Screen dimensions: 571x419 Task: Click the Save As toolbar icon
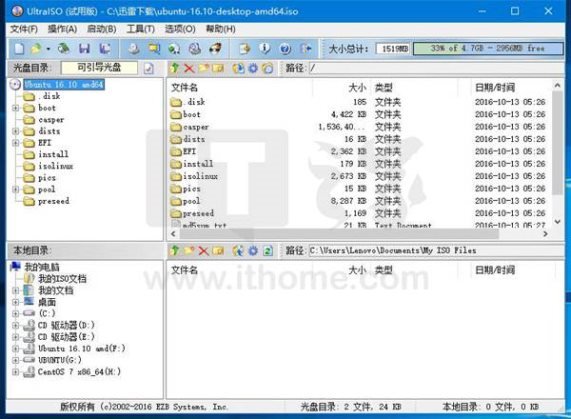tap(105, 48)
